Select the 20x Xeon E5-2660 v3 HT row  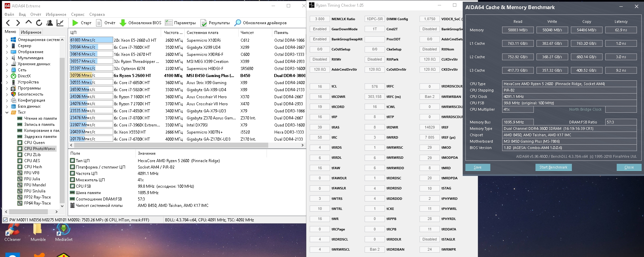click(x=187, y=40)
